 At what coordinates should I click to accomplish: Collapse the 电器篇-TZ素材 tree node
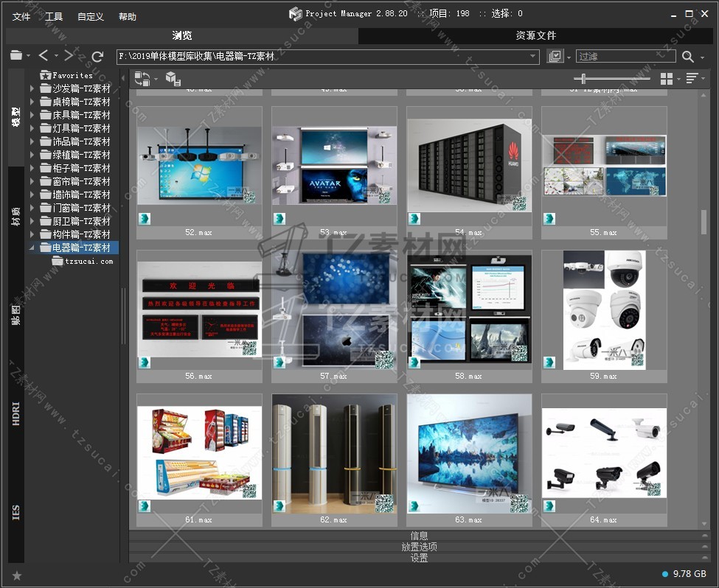(x=32, y=248)
